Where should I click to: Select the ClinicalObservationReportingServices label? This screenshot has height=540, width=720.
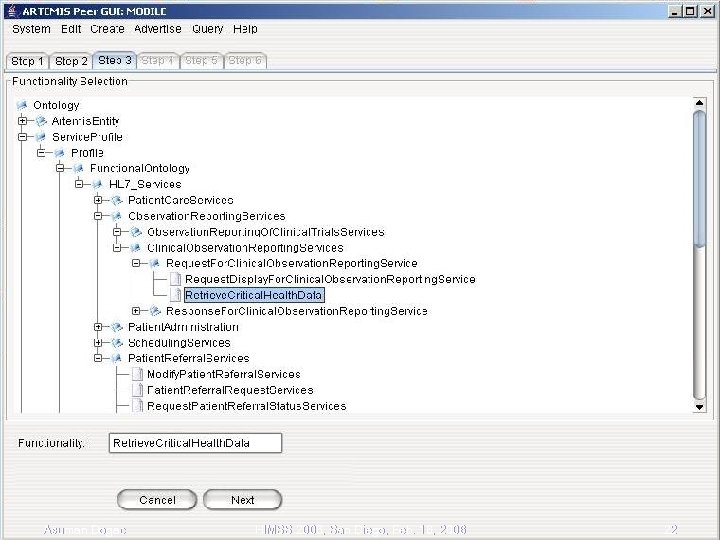pyautogui.click(x=245, y=248)
